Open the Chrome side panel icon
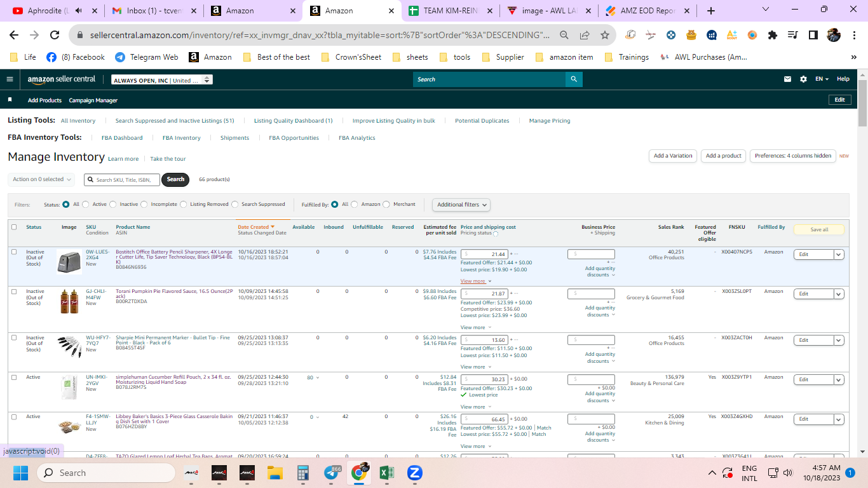Image resolution: width=868 pixels, height=488 pixels. coord(813,36)
